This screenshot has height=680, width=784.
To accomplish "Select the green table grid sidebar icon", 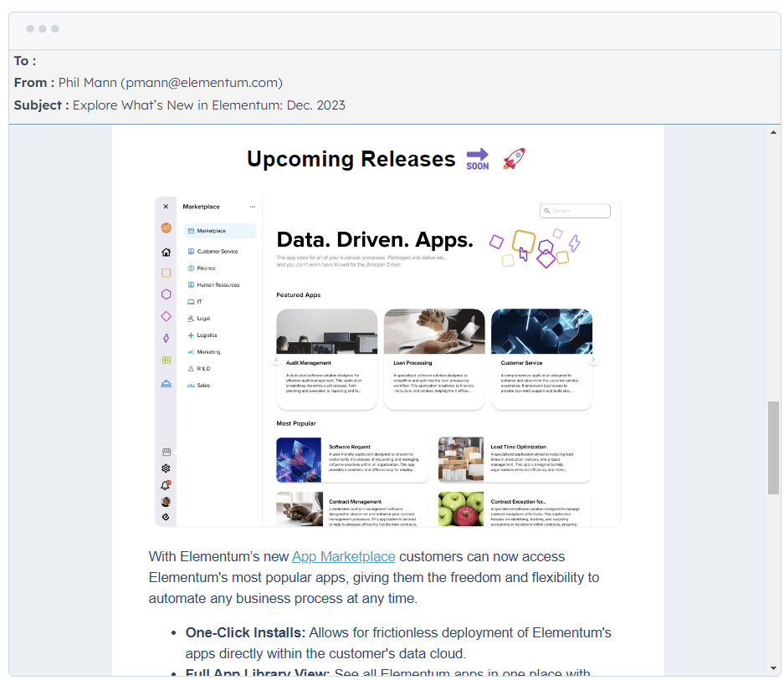I will pyautogui.click(x=166, y=360).
